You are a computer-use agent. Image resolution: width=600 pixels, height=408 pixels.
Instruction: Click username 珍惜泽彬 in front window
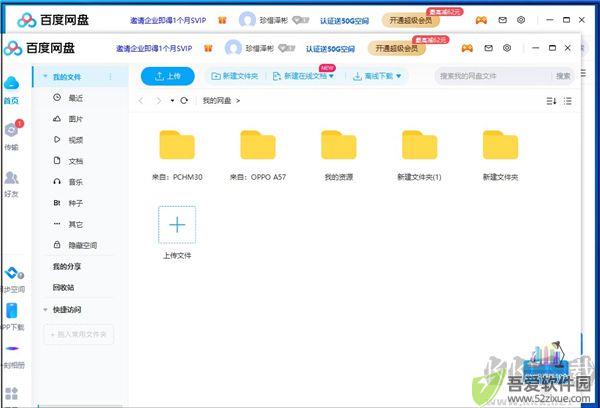click(x=259, y=49)
